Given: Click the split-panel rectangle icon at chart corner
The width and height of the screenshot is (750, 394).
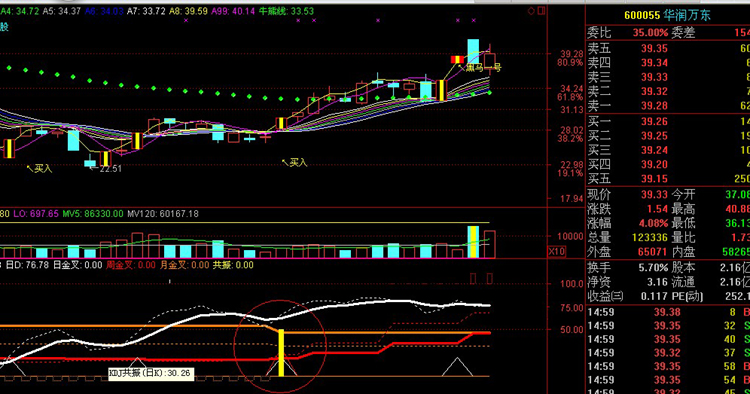Looking at the screenshot, I should 541,11.
